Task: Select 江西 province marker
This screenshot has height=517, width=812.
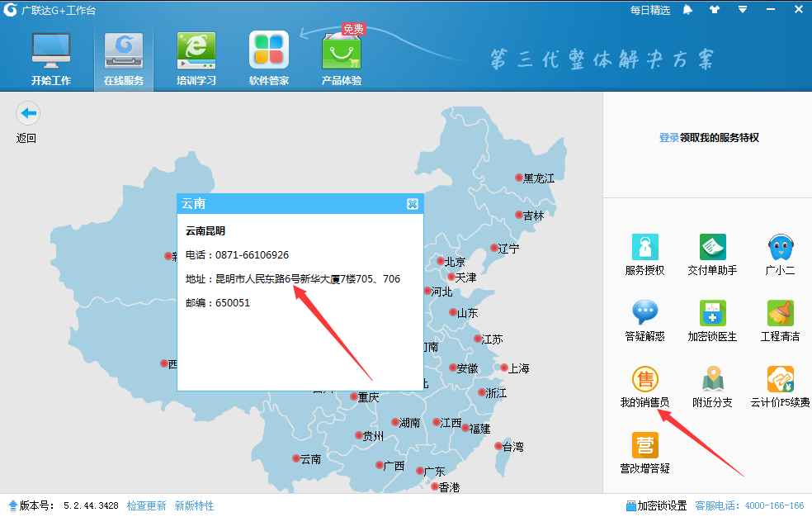Action: click(x=447, y=423)
